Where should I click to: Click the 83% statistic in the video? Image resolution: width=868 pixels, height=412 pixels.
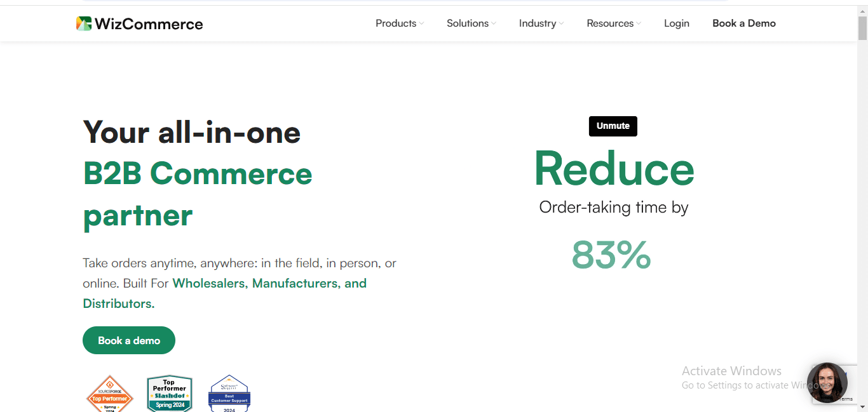coord(611,255)
